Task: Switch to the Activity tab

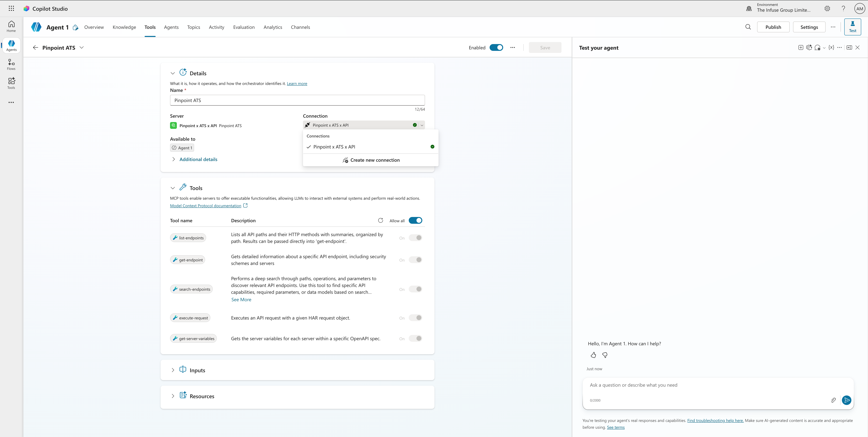Action: click(x=217, y=27)
